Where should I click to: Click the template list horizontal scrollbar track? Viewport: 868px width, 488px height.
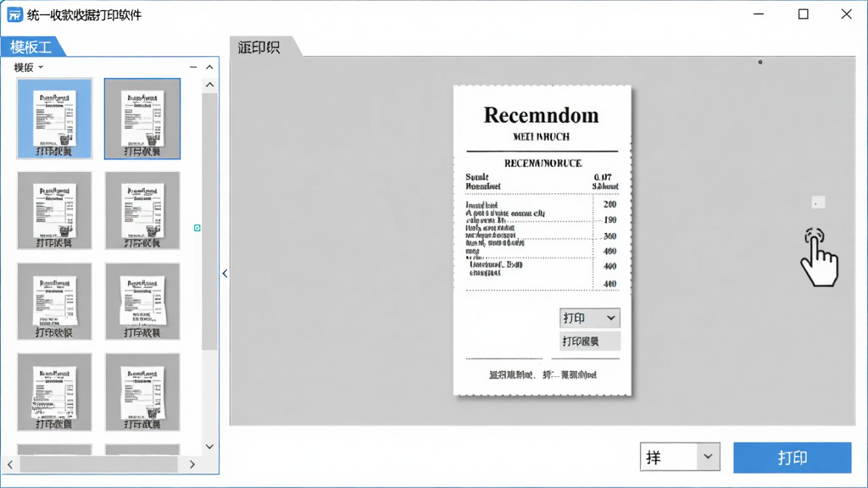pyautogui.click(x=99, y=465)
